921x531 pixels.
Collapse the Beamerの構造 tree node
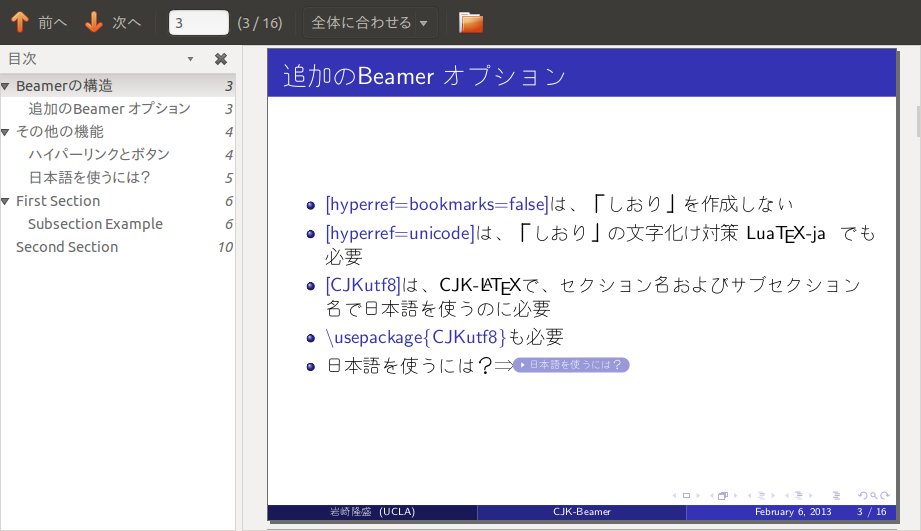point(5,86)
